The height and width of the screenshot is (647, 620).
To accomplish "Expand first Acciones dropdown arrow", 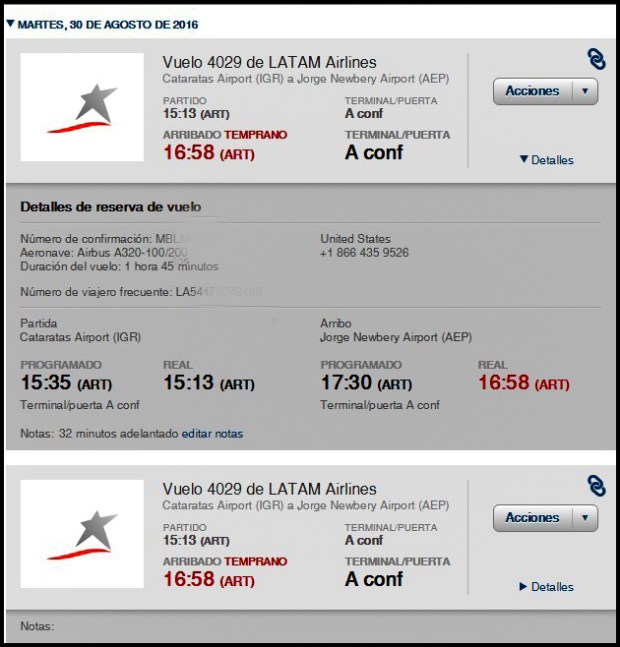I will click(x=585, y=91).
